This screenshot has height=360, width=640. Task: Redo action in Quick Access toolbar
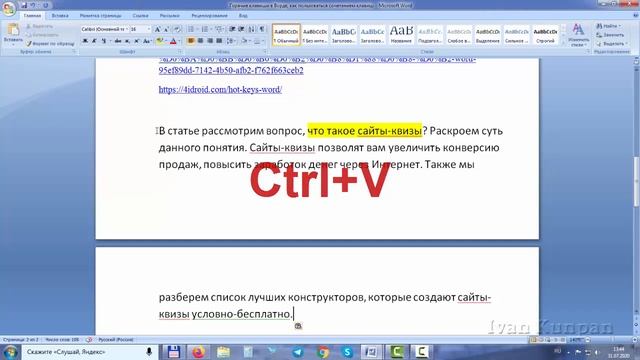pos(45,5)
